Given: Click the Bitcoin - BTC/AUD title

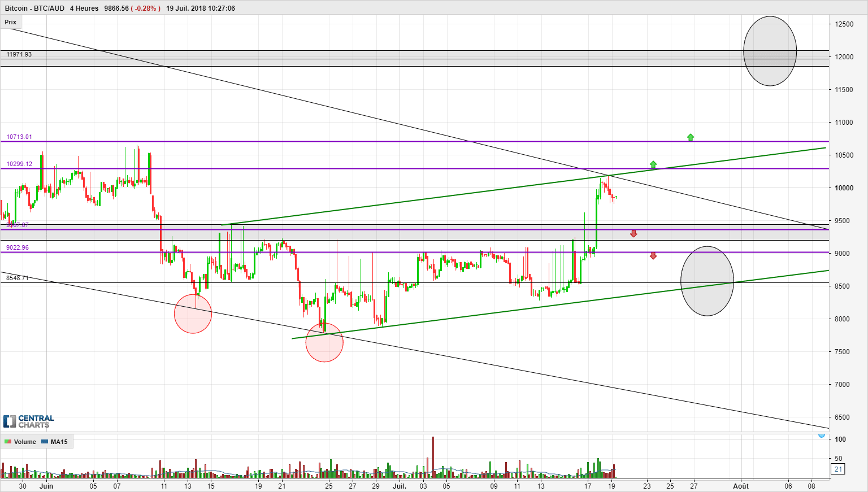Looking at the screenshot, I should (34, 8).
